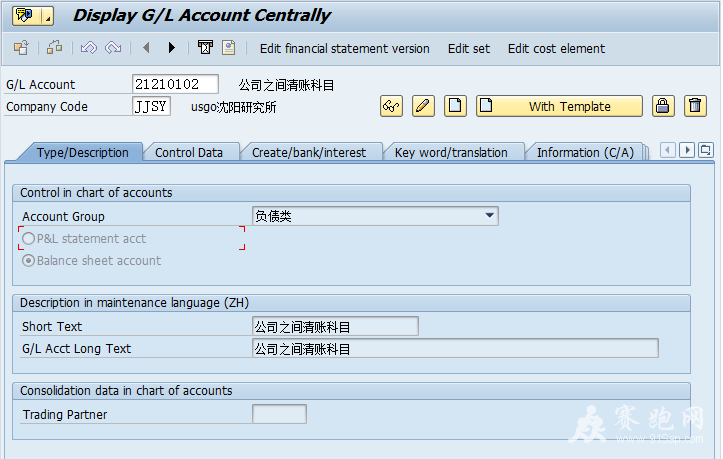Go to next G/L account arrow
The width and height of the screenshot is (723, 459).
coord(172,48)
